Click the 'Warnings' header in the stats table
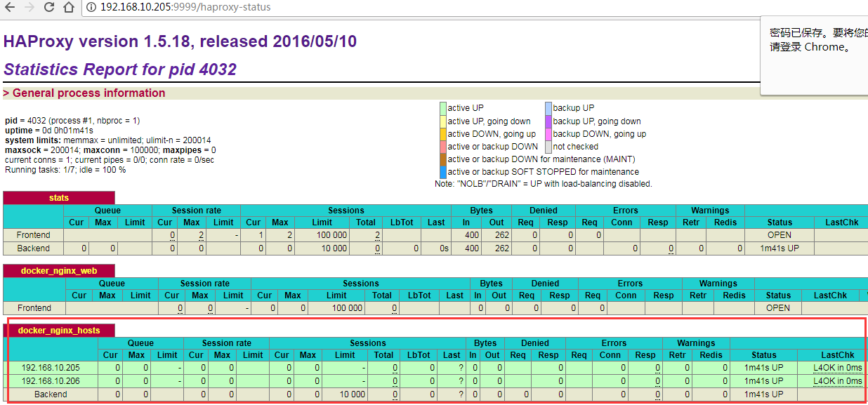 point(710,211)
